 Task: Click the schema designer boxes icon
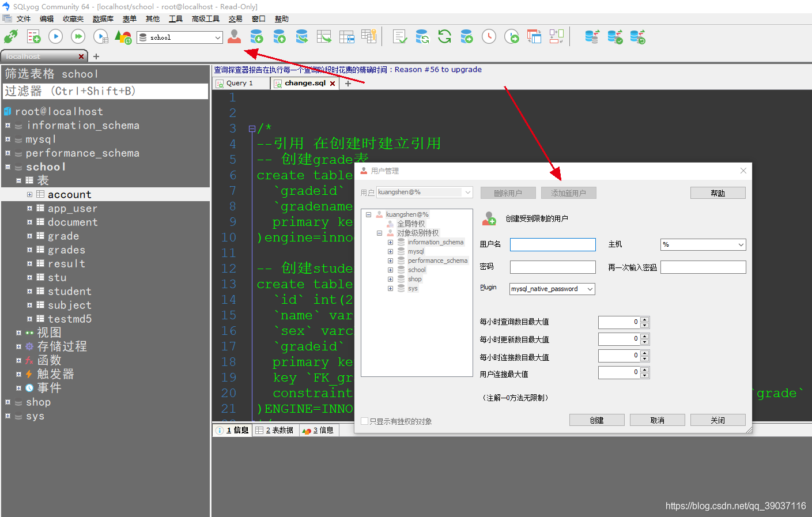pyautogui.click(x=557, y=37)
